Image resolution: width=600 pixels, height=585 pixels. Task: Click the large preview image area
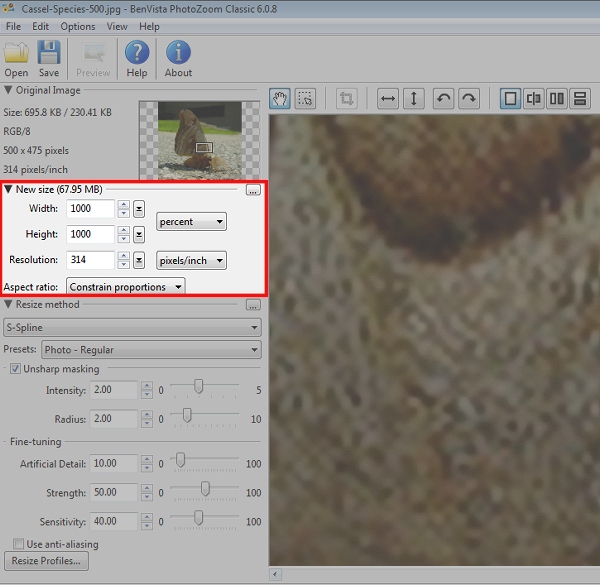click(x=434, y=340)
